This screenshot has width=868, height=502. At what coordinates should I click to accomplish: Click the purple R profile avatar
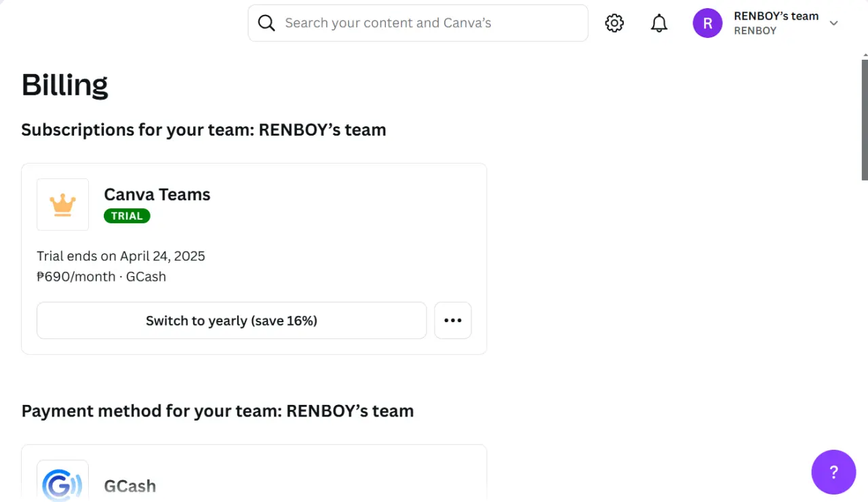707,23
